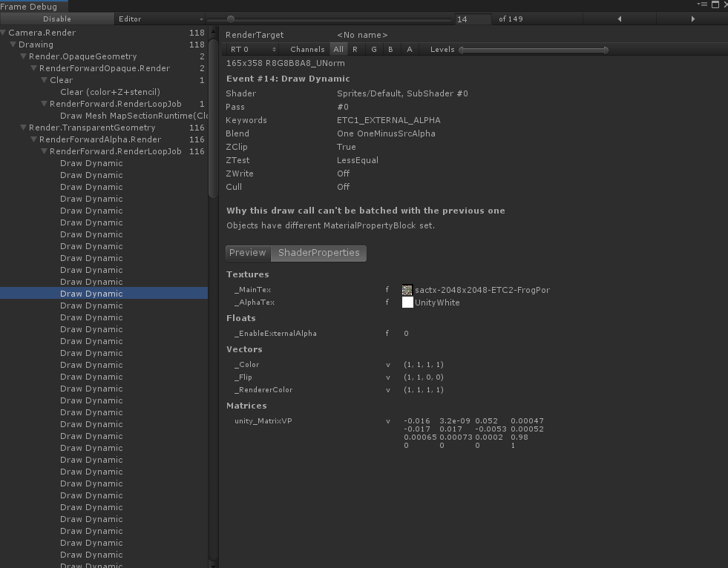728x568 pixels.
Task: Collapse the Render.OpaqueGeometry node
Action: pos(24,56)
